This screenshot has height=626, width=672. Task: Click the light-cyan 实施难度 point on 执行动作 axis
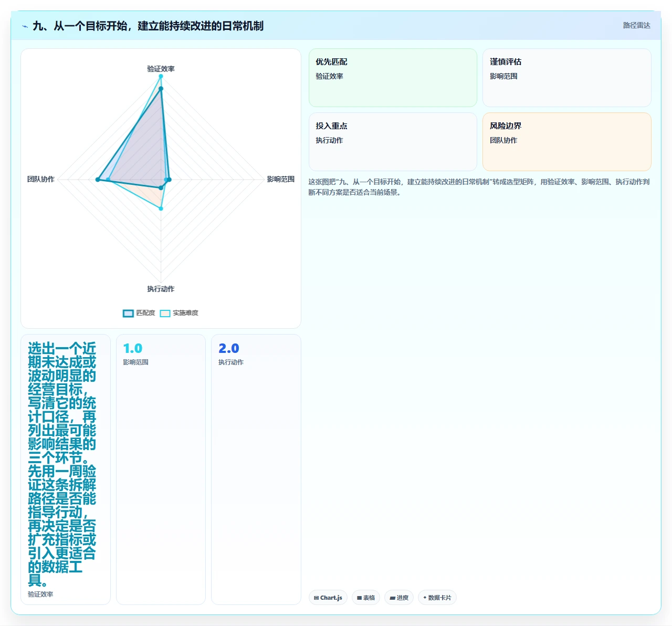pyautogui.click(x=161, y=208)
